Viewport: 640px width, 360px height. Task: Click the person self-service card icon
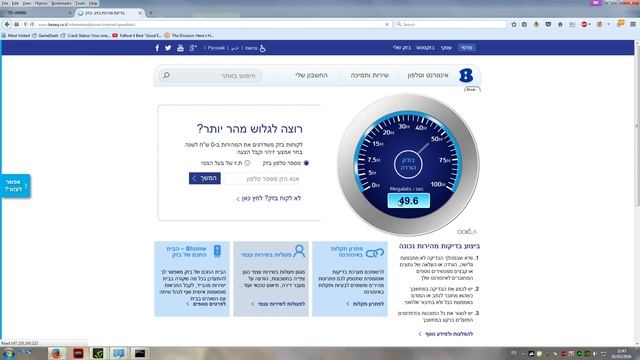(299, 251)
